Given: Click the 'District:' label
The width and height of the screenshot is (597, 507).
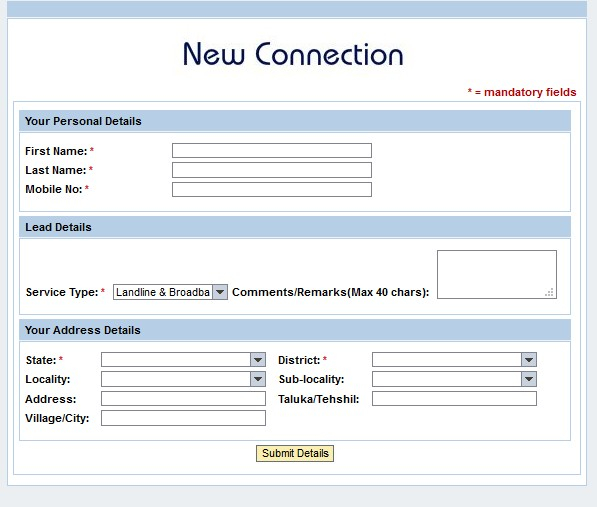Looking at the screenshot, I should [x=299, y=360].
